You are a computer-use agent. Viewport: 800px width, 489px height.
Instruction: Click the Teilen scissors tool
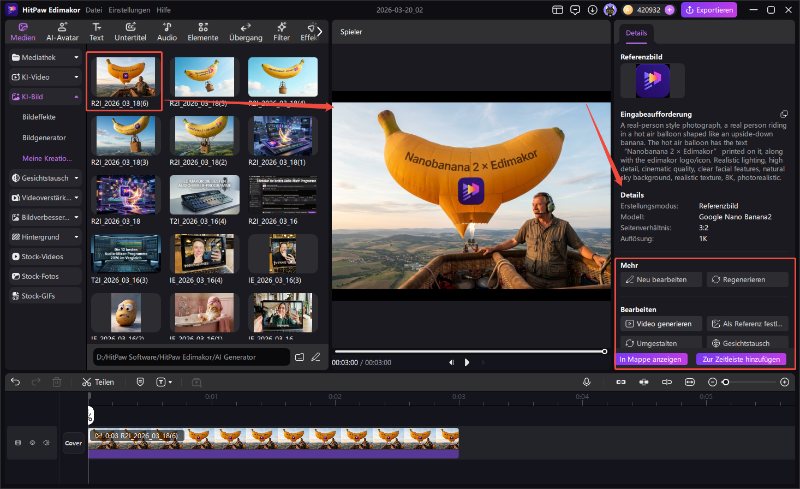click(x=98, y=382)
